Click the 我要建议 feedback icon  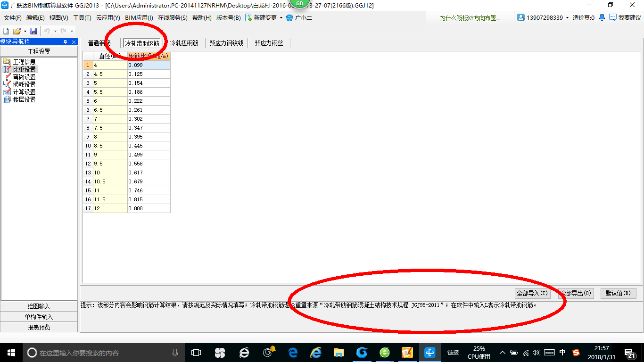(x=613, y=17)
